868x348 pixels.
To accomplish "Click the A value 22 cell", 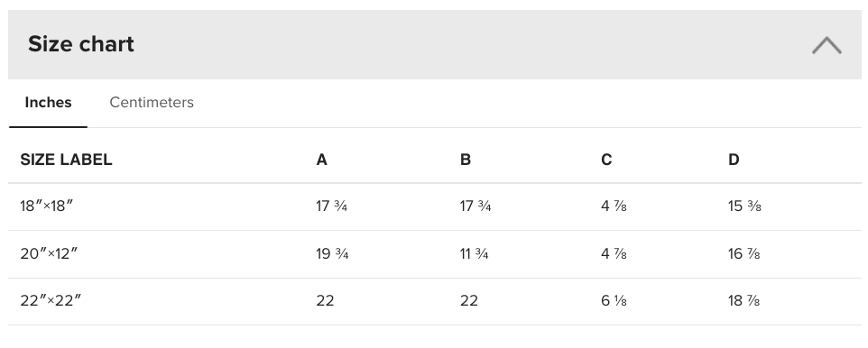I will (325, 300).
